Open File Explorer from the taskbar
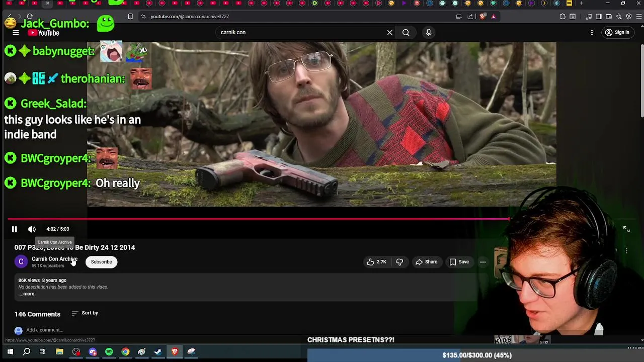 59,352
